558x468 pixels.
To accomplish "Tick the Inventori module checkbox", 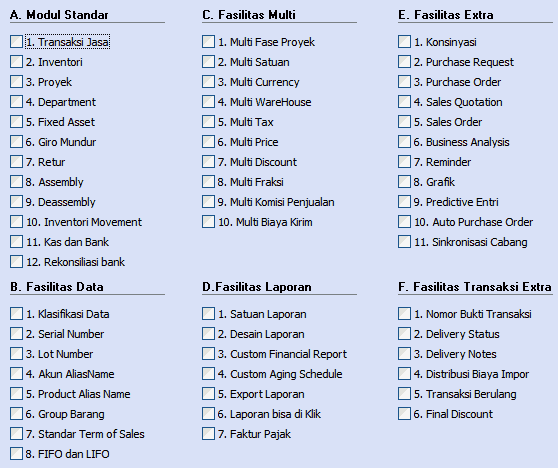I will pos(16,62).
